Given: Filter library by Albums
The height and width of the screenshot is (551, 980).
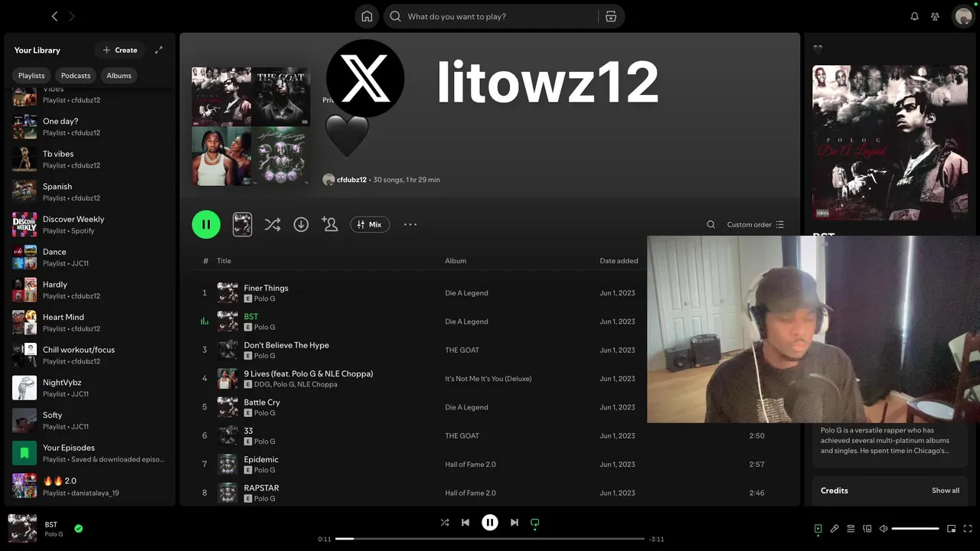Looking at the screenshot, I should [x=119, y=75].
